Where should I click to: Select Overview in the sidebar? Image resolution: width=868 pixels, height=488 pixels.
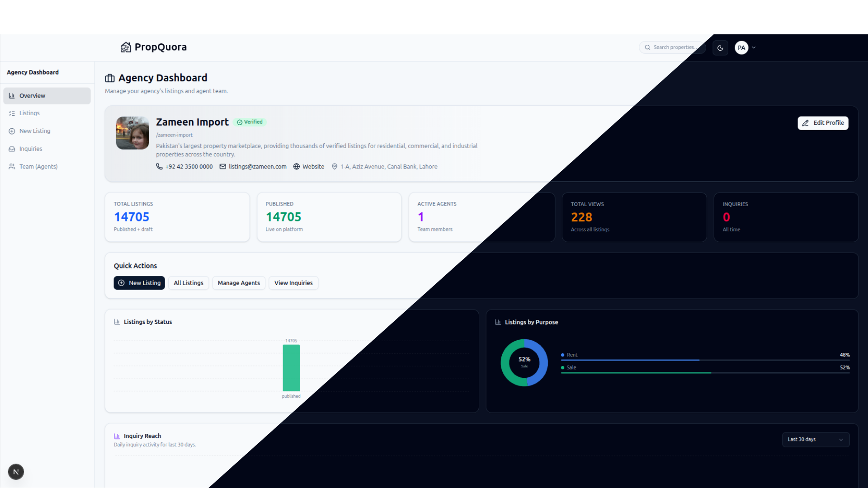click(47, 96)
